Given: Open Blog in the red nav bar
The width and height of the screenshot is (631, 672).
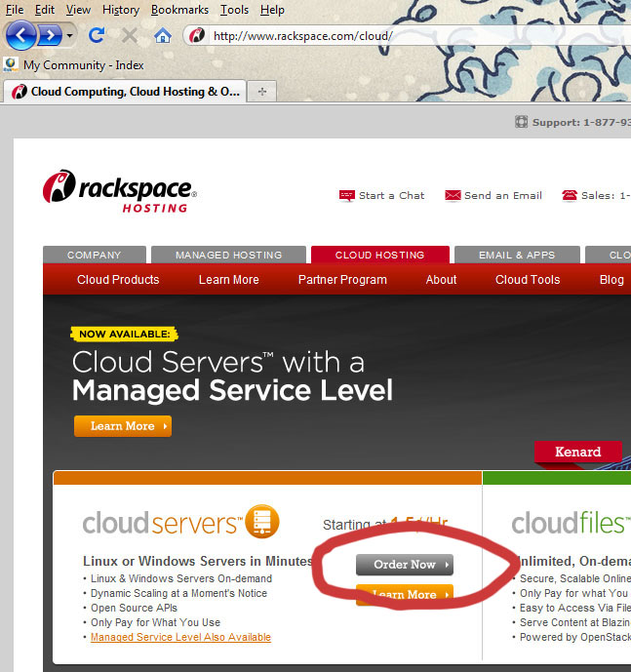Looking at the screenshot, I should (611, 279).
